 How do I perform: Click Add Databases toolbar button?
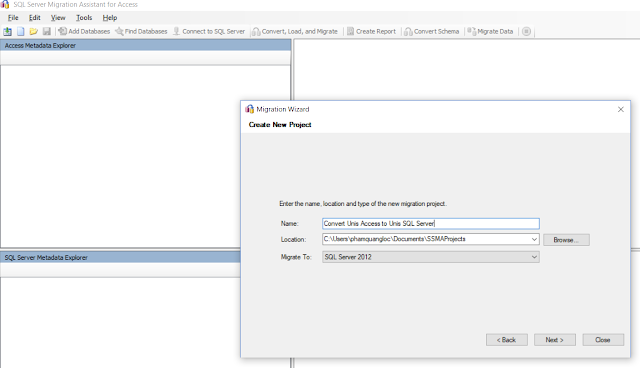click(84, 31)
